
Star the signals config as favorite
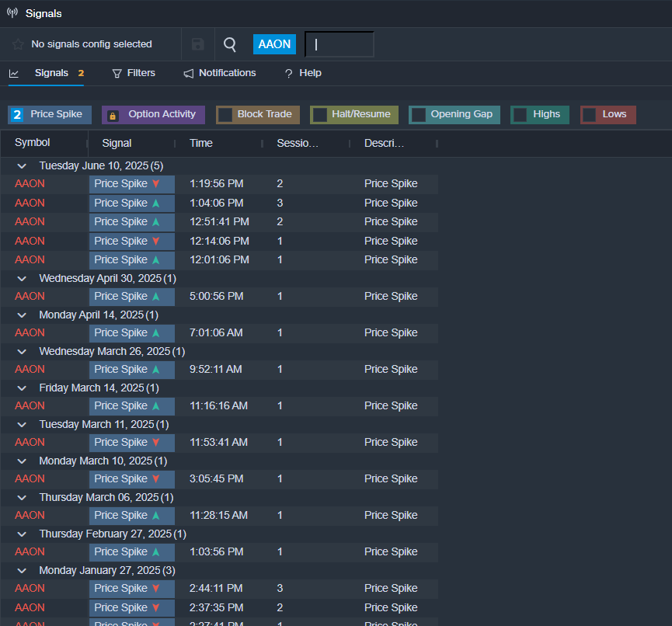18,44
